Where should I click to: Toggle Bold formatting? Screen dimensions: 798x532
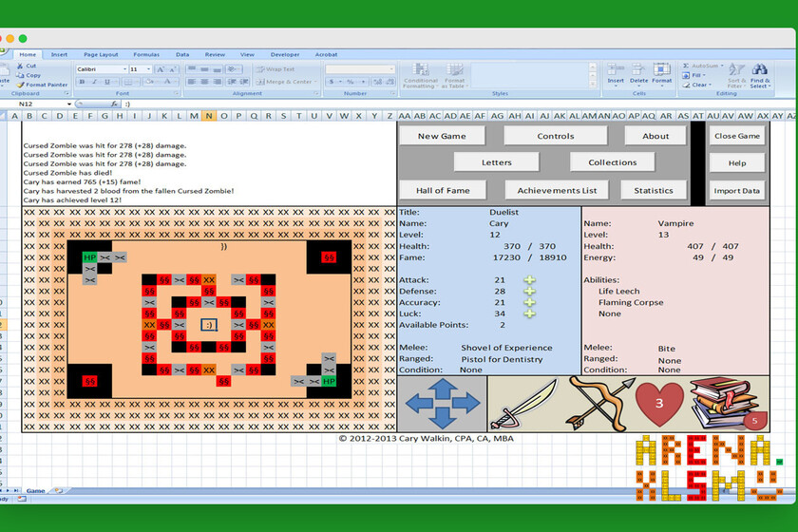[x=82, y=82]
